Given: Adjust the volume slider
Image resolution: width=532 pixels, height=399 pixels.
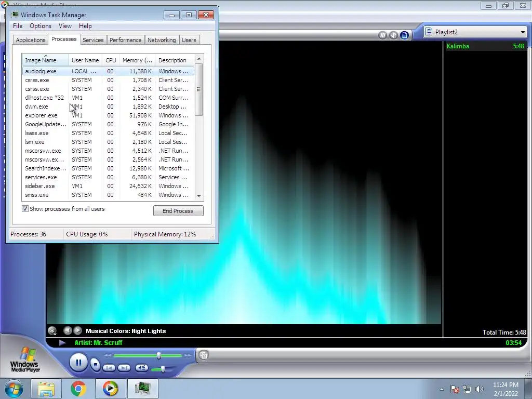Looking at the screenshot, I should (163, 369).
